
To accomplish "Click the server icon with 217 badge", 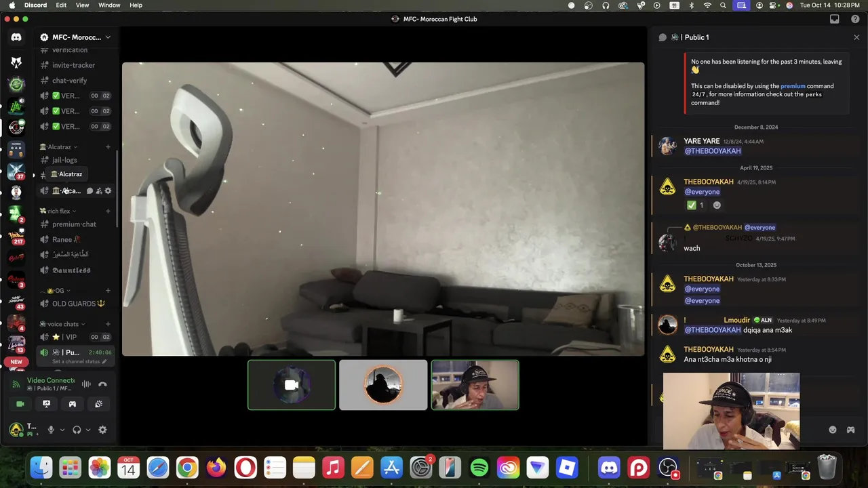I will pos(16,237).
